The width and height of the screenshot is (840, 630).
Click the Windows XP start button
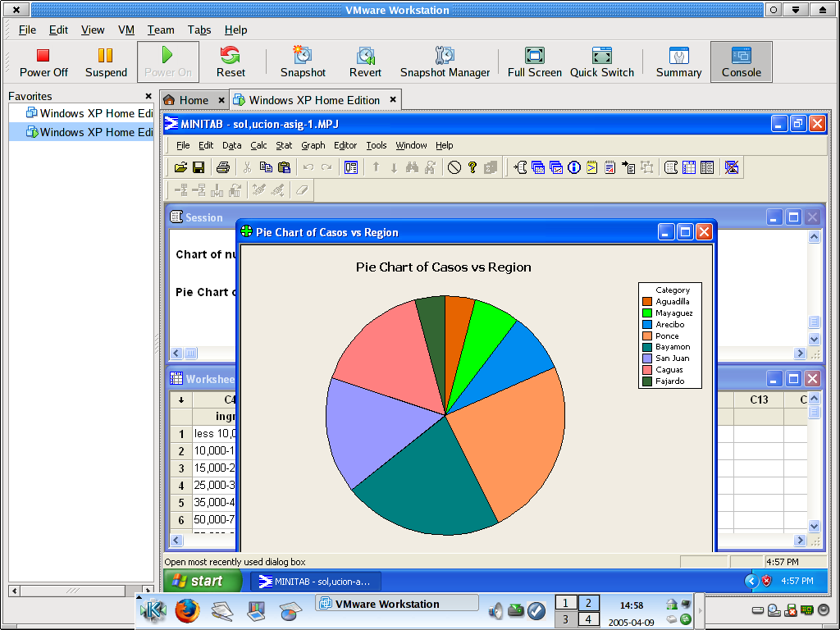tap(203, 581)
